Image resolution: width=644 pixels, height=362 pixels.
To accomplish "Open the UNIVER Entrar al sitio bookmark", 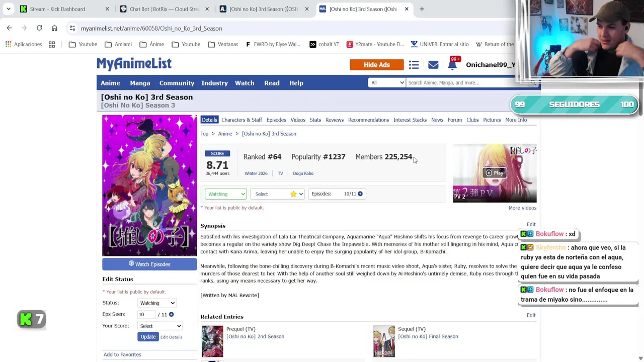I will [440, 44].
